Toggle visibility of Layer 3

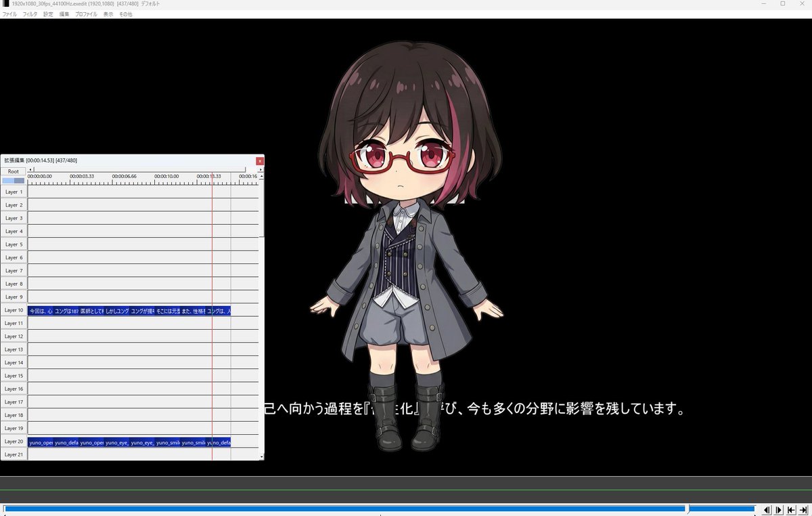click(14, 218)
